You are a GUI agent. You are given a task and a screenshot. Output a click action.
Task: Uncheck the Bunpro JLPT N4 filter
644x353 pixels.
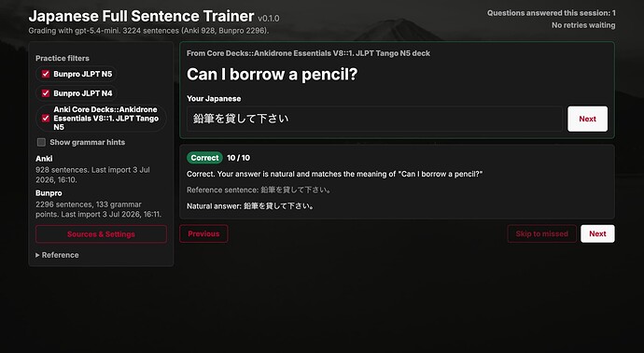[46, 93]
